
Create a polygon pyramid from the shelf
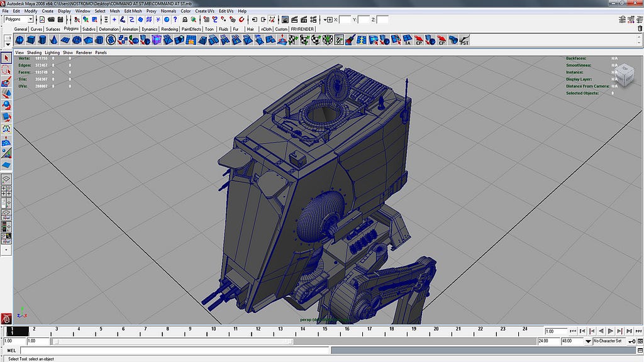88,40
